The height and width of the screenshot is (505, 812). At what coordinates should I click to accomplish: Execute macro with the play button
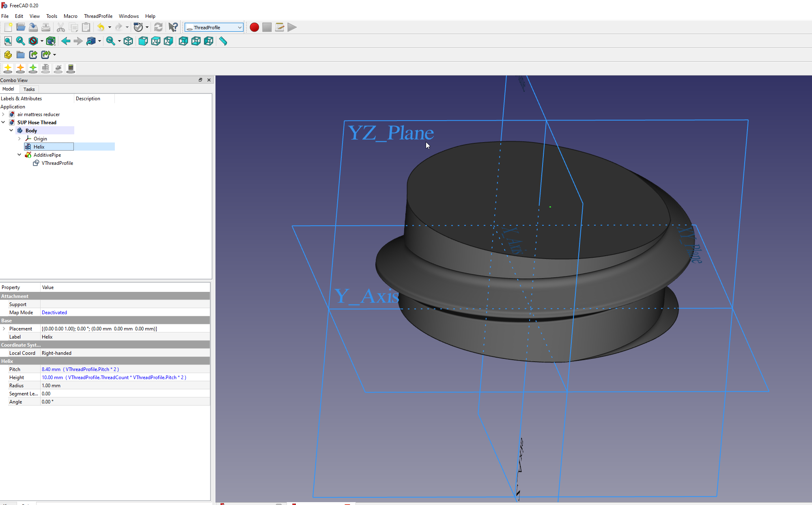292,27
